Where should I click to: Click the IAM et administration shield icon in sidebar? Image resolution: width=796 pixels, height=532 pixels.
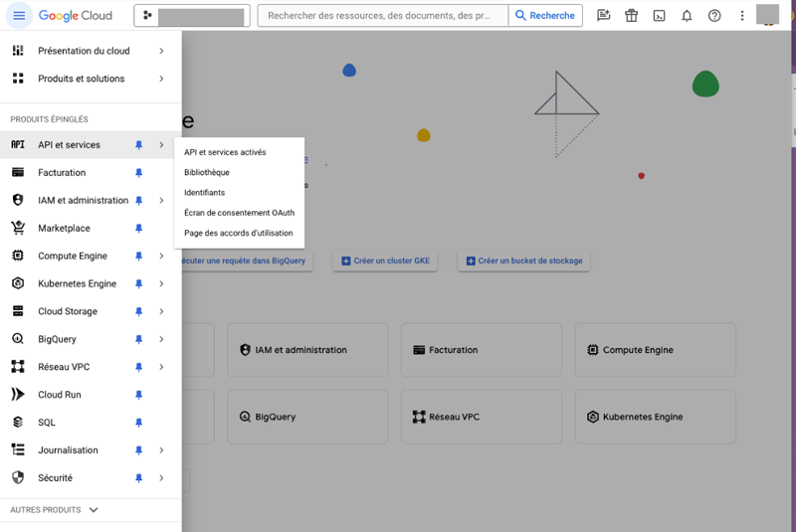18,200
